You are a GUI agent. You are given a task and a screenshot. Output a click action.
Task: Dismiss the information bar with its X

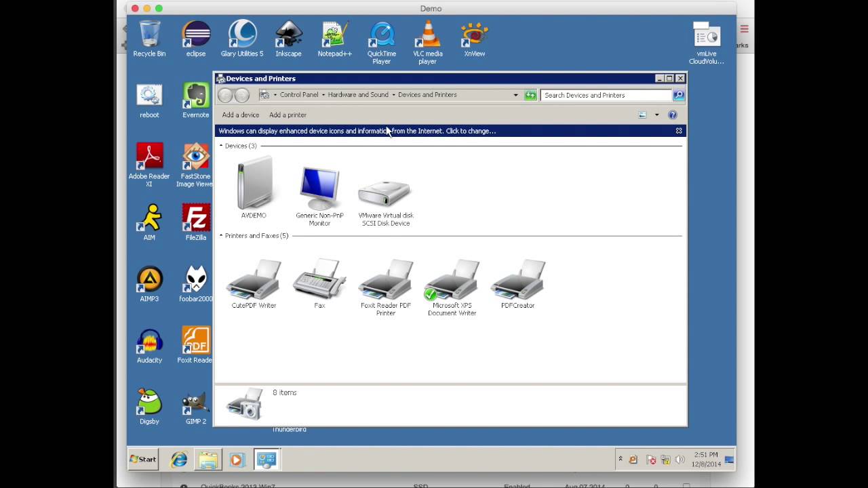pyautogui.click(x=679, y=131)
